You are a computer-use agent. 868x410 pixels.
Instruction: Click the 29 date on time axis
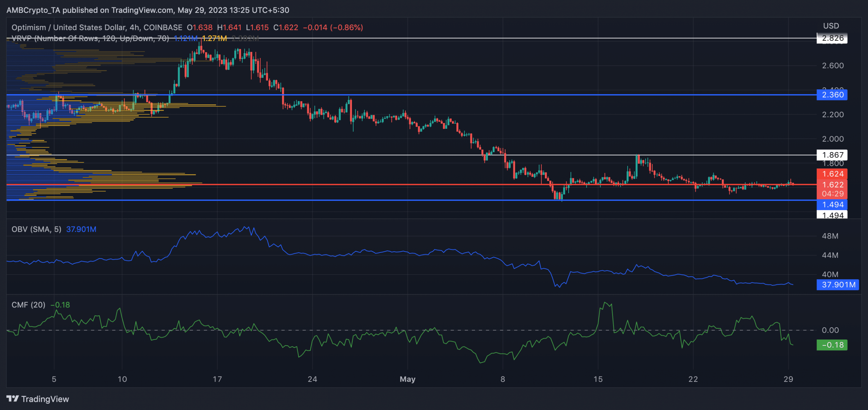click(x=788, y=379)
